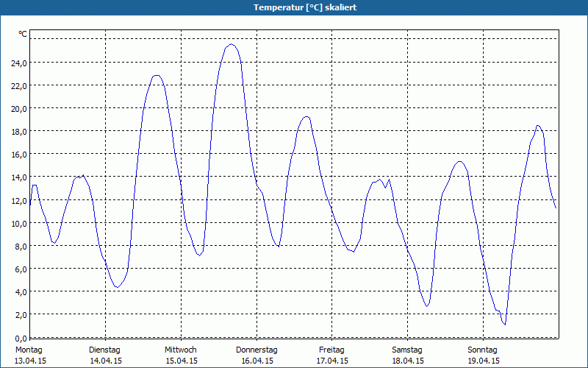Viewport: 588px width, 368px height.
Task: Select the Montag day label
Action: point(29,350)
